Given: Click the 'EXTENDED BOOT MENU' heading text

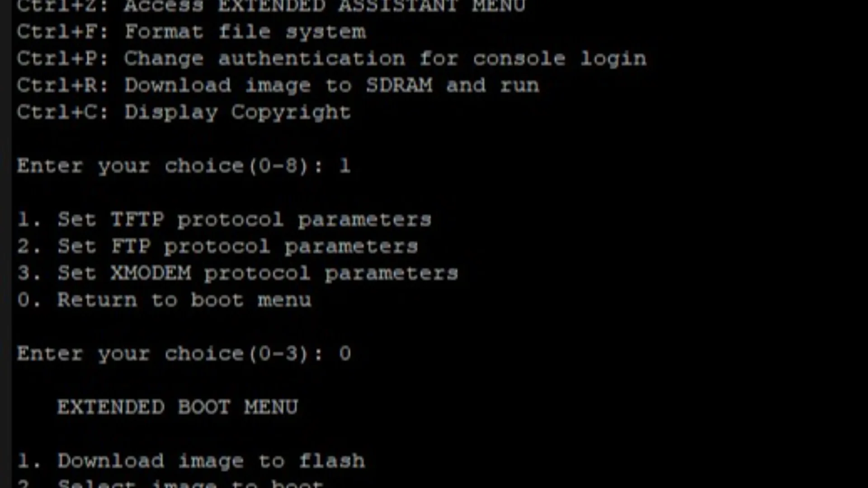Looking at the screenshot, I should (178, 407).
